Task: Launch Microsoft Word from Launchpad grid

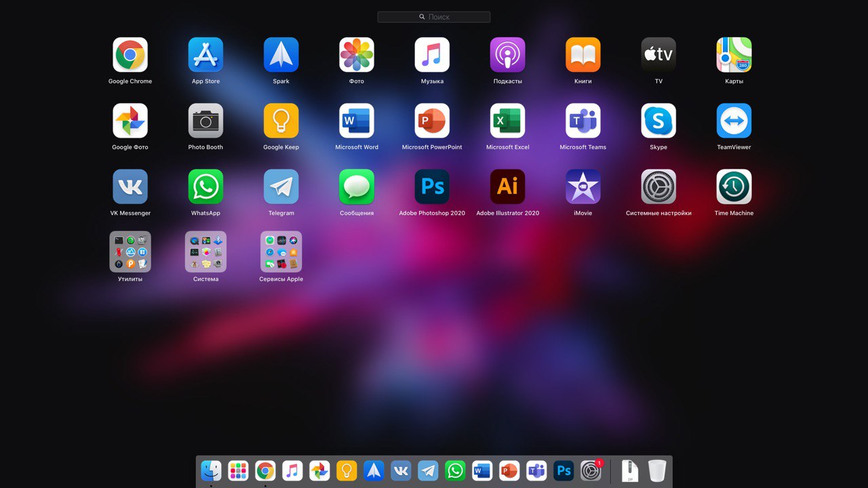Action: click(x=357, y=121)
